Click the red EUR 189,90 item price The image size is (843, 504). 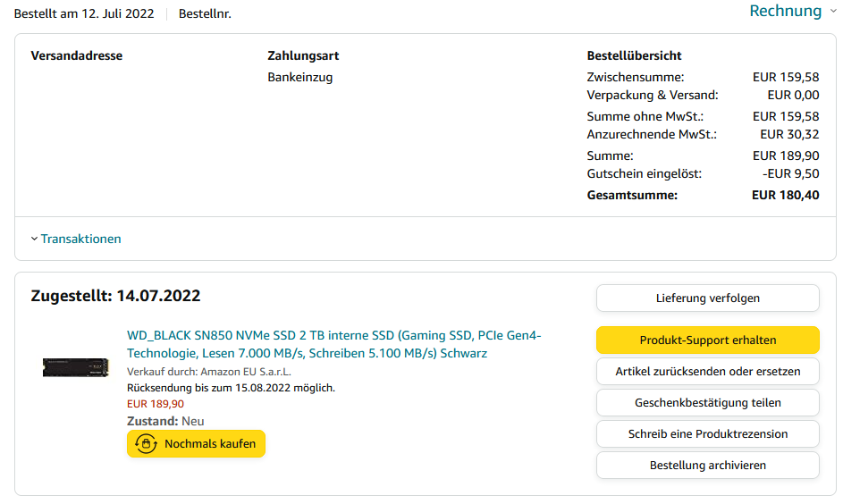click(156, 404)
